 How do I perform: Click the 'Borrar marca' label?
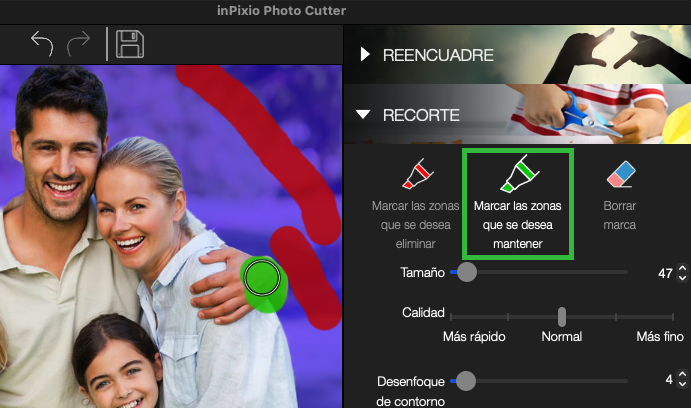point(620,215)
